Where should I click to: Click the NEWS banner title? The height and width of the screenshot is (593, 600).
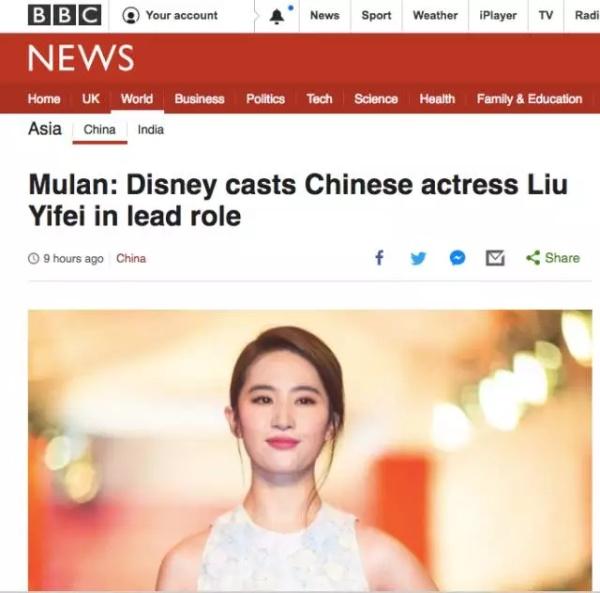pos(81,58)
